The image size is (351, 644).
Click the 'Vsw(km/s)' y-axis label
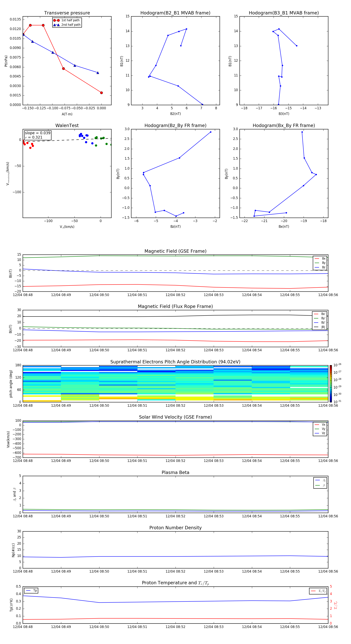point(8,439)
